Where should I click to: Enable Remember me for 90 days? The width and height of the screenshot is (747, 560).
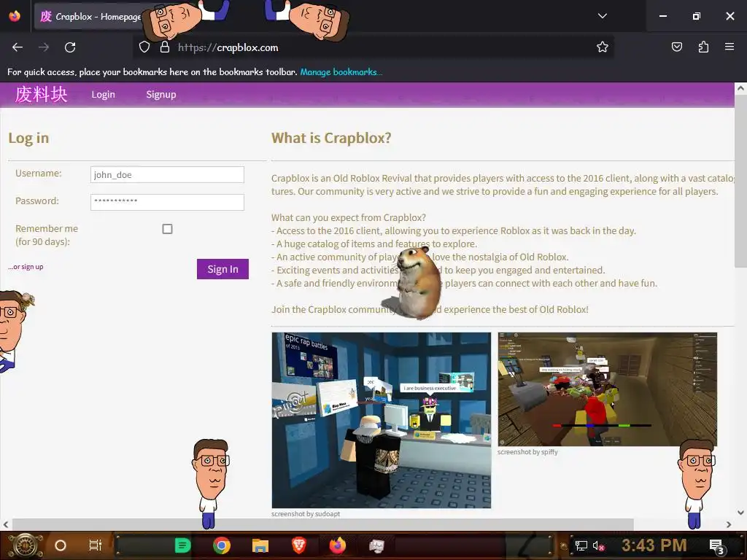(x=167, y=229)
